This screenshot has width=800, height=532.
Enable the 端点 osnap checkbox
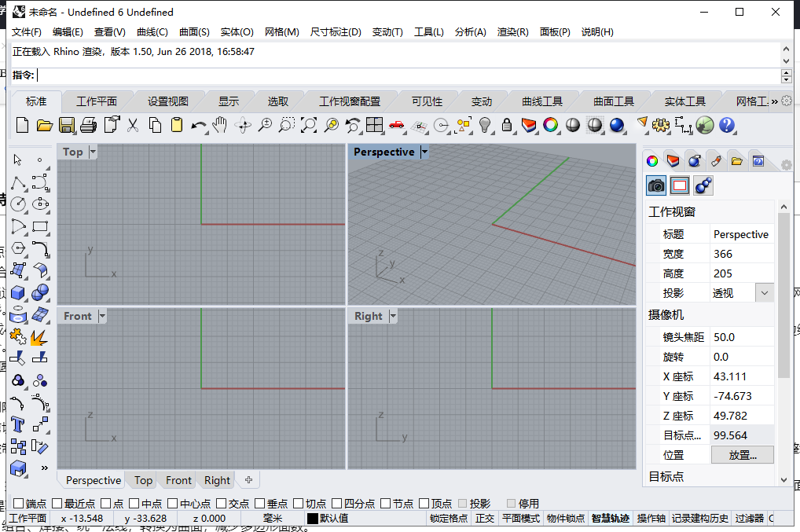(x=18, y=504)
